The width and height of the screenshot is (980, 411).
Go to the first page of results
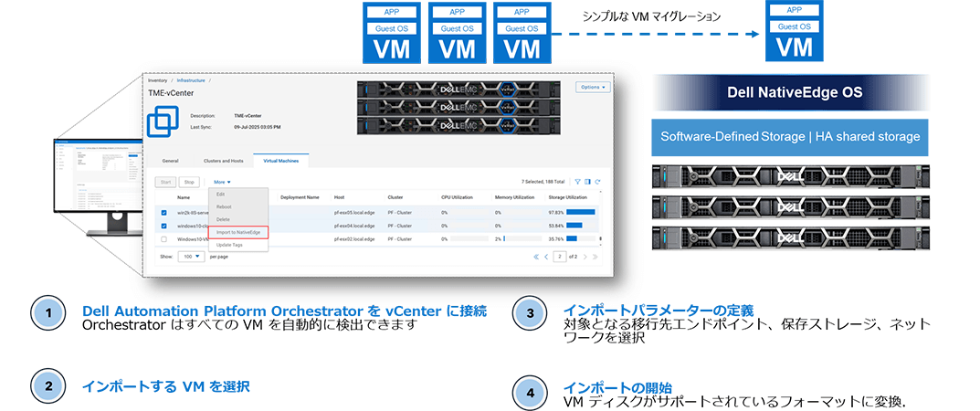537,257
